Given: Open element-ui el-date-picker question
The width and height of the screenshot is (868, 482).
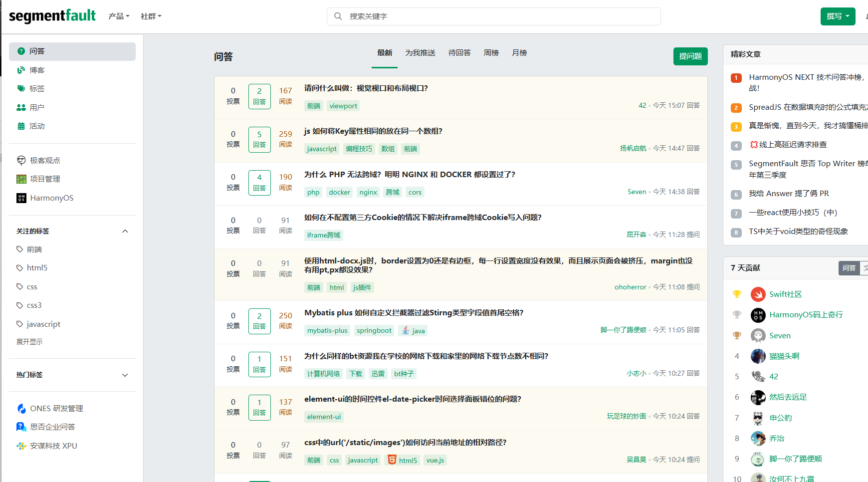Looking at the screenshot, I should pos(413,399).
